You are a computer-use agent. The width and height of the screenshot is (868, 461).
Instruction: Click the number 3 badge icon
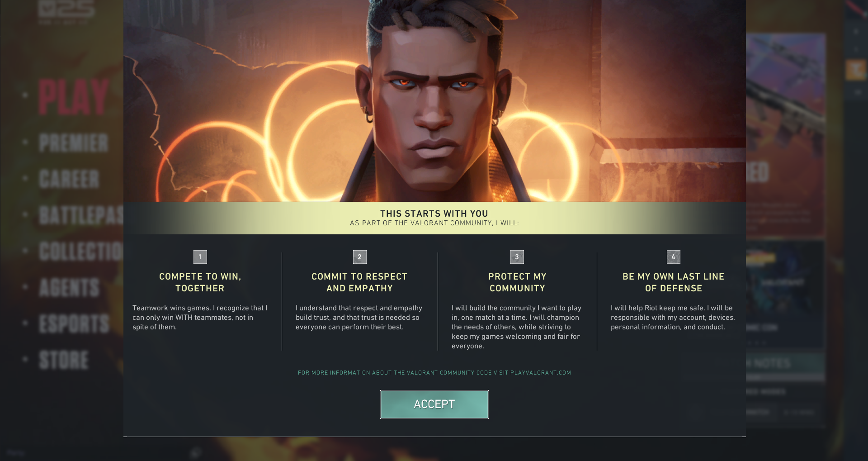[517, 257]
